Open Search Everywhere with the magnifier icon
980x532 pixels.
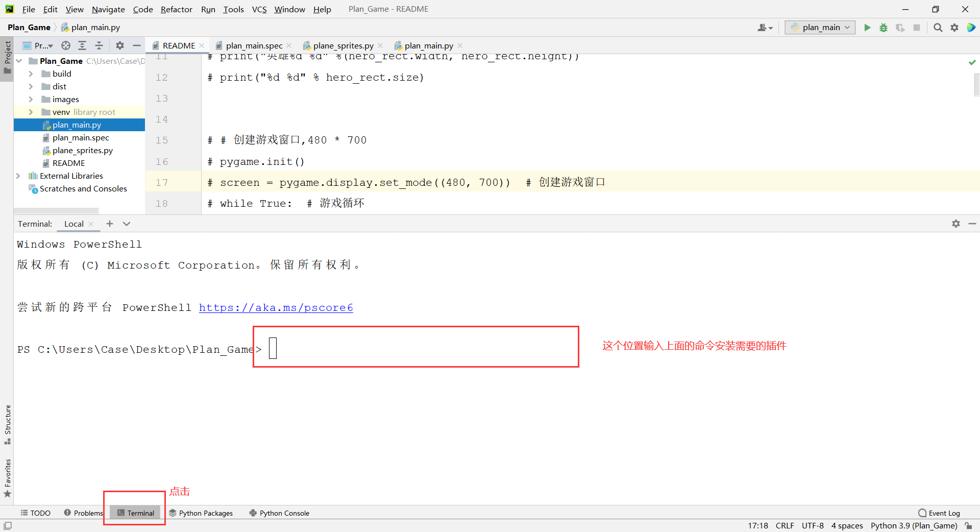tap(938, 28)
